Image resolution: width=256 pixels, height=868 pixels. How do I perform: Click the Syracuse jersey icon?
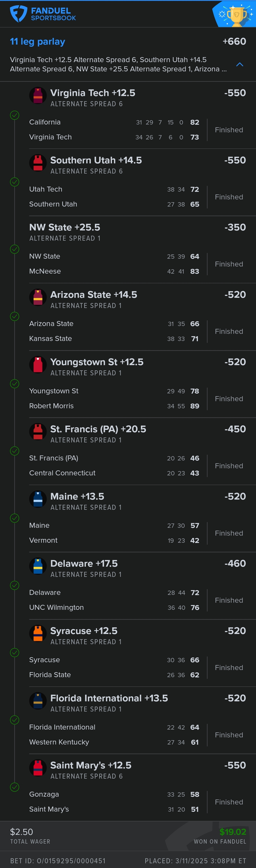tap(38, 634)
